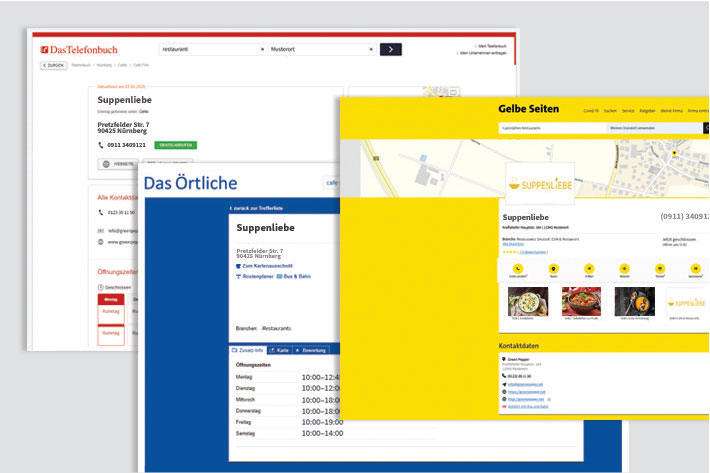Viewport: 710px width, 473px height.
Task: Click the yellow Route pin action icon
Action: coord(553,269)
